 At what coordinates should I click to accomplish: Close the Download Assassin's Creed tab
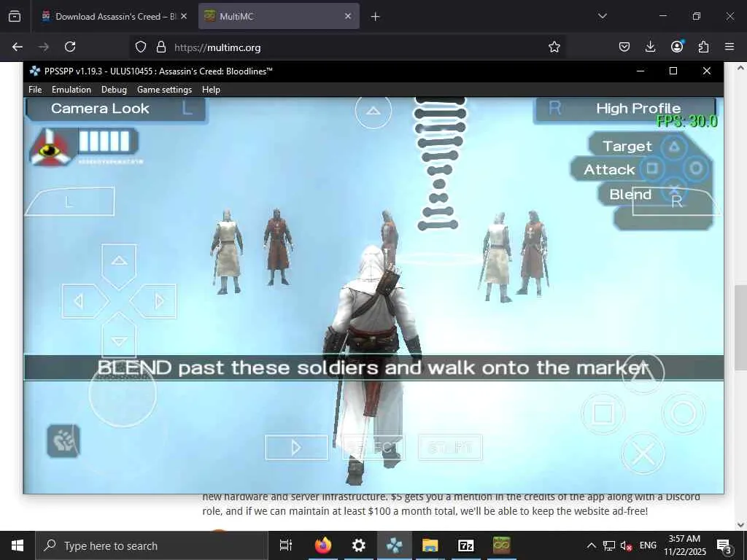tap(184, 16)
